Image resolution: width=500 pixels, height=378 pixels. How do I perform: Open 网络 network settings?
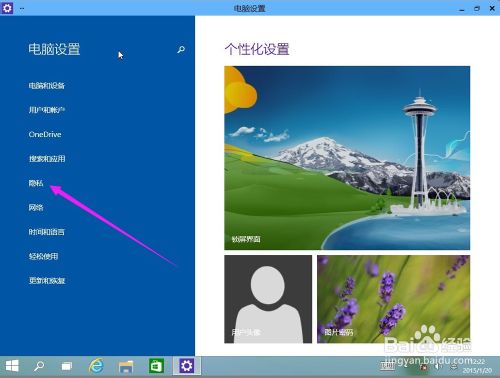(x=36, y=207)
